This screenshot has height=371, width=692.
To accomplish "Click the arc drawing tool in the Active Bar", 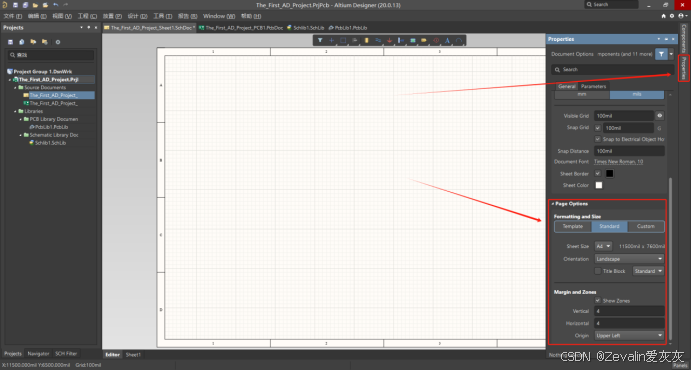I will tap(459, 41).
